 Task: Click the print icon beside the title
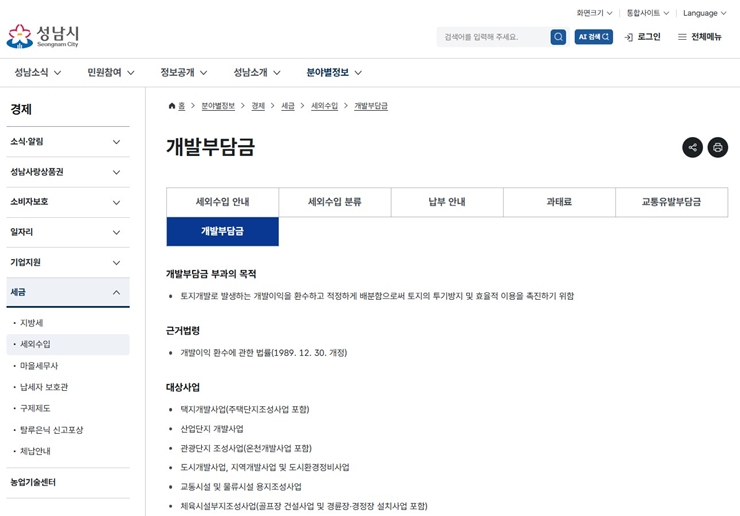[x=718, y=147]
